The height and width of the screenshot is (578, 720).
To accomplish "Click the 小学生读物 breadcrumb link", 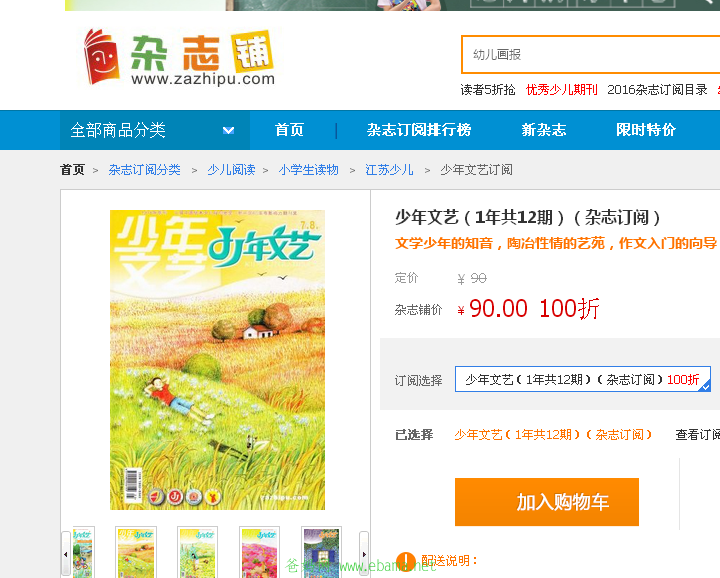I will coord(309,170).
